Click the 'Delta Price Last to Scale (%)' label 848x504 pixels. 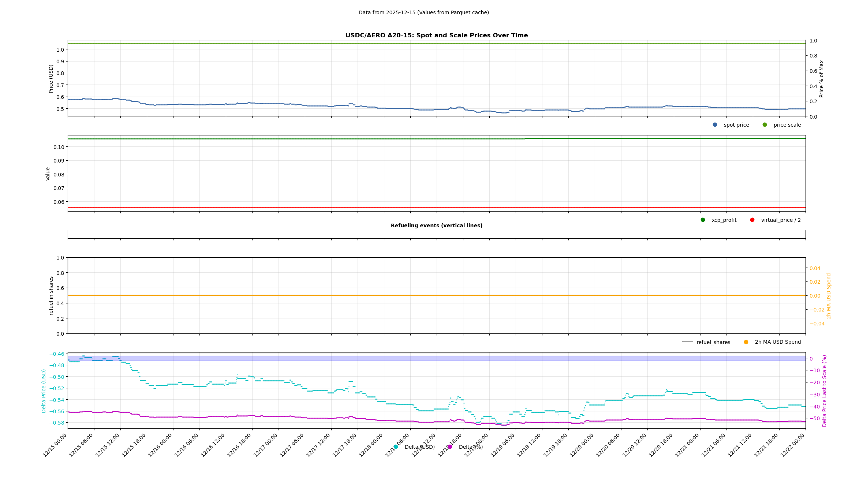[824, 391]
